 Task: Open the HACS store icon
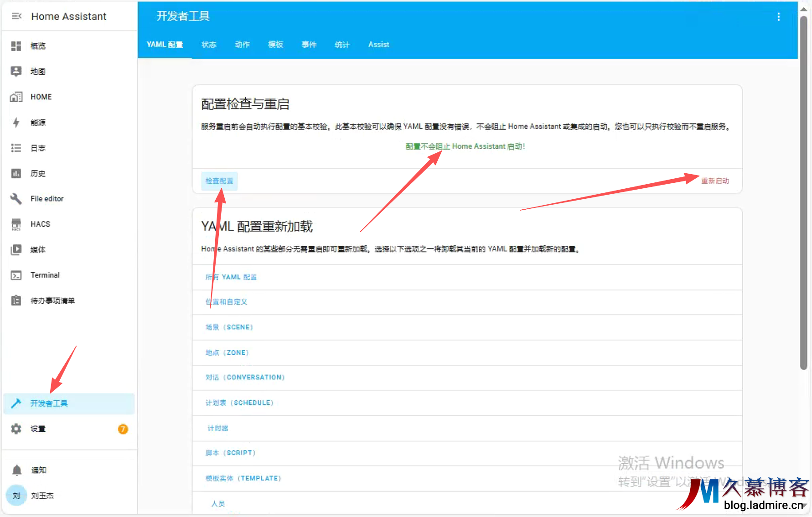tap(16, 224)
